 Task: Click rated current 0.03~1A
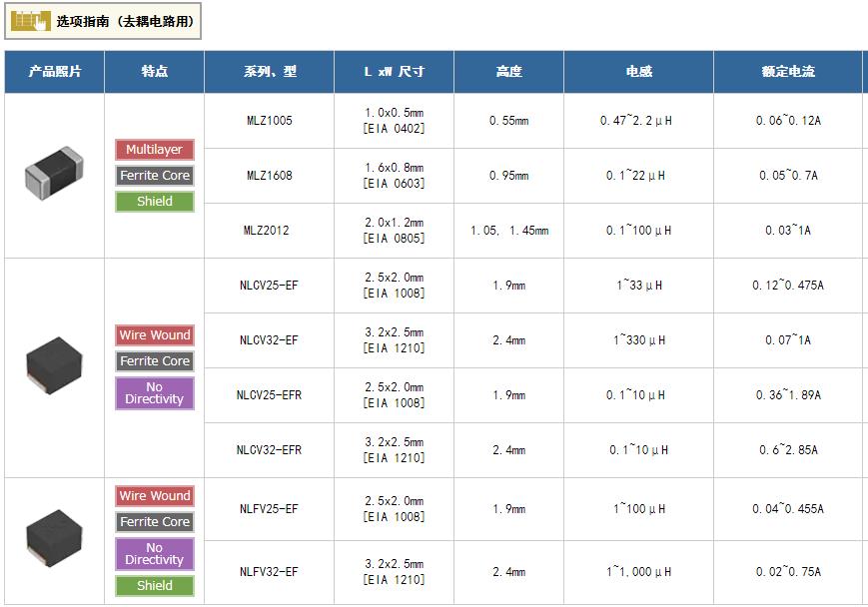click(x=788, y=231)
